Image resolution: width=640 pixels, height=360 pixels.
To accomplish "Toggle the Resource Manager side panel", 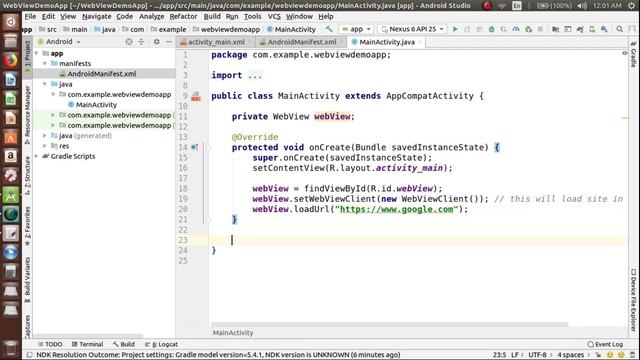I will pos(27,115).
